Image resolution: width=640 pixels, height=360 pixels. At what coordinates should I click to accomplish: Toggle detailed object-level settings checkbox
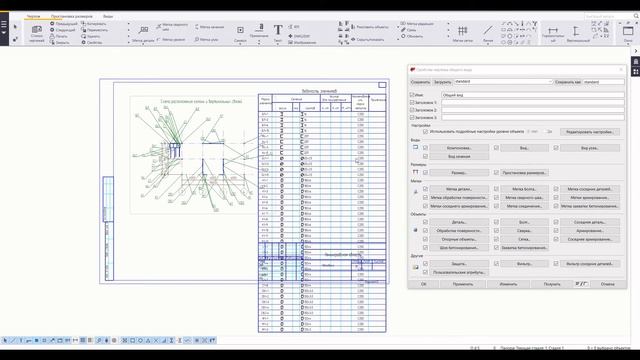425,132
